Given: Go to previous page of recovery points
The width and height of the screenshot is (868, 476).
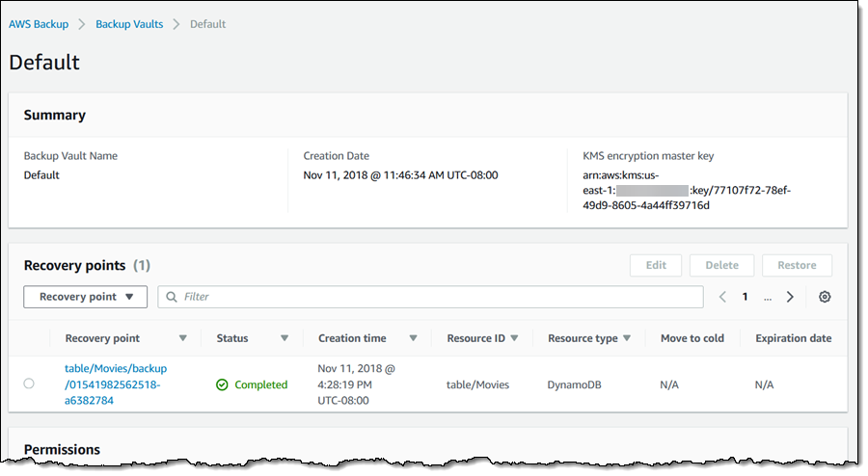Looking at the screenshot, I should point(722,297).
